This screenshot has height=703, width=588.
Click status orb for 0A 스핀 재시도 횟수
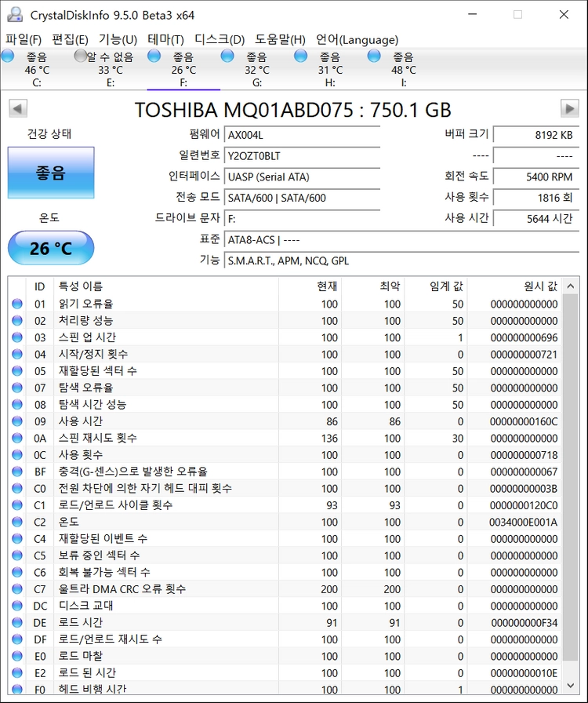click(17, 438)
